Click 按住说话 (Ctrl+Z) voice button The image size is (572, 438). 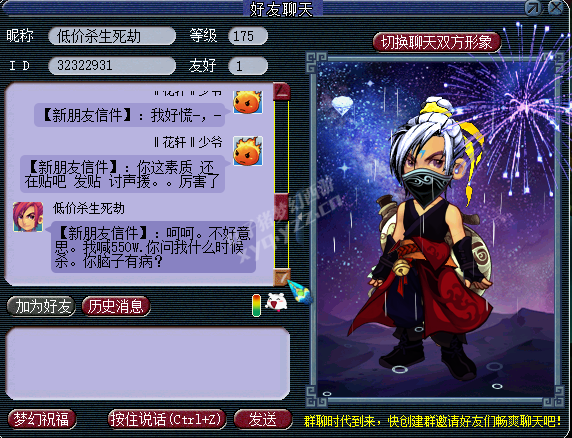167,419
